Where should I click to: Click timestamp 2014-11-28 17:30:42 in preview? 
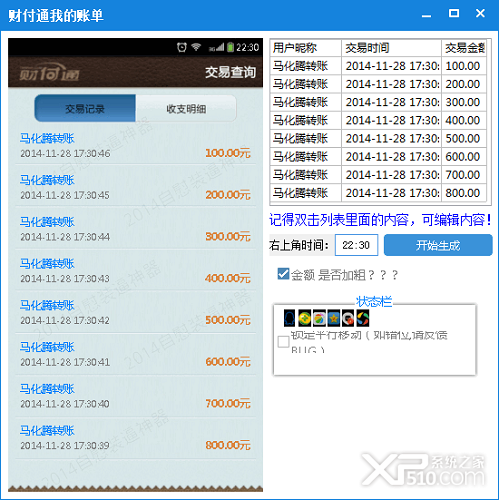tap(65, 320)
